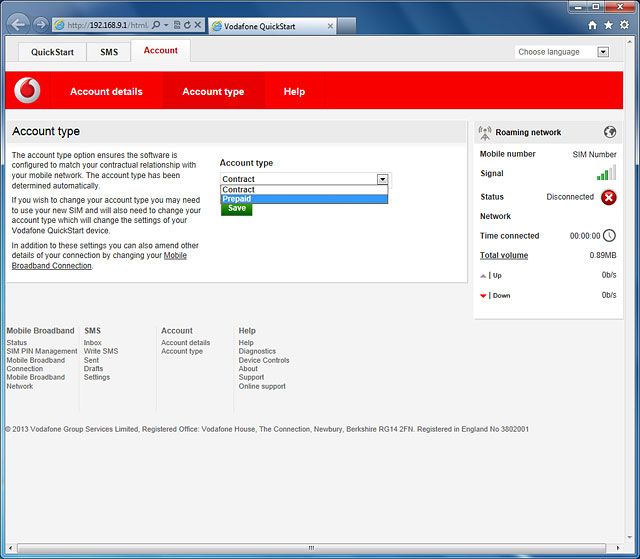Click the green Save button
The height and width of the screenshot is (559, 640).
237,209
